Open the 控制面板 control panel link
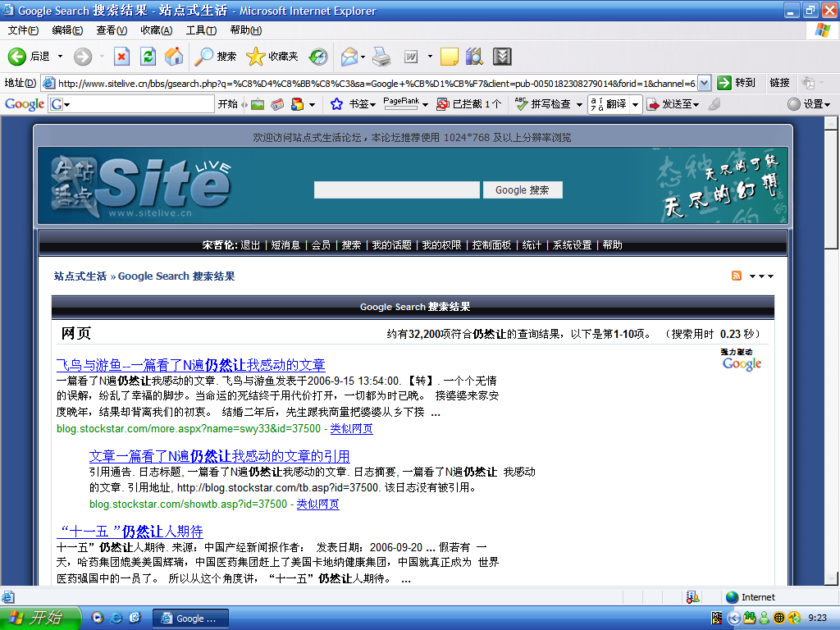 tap(491, 244)
